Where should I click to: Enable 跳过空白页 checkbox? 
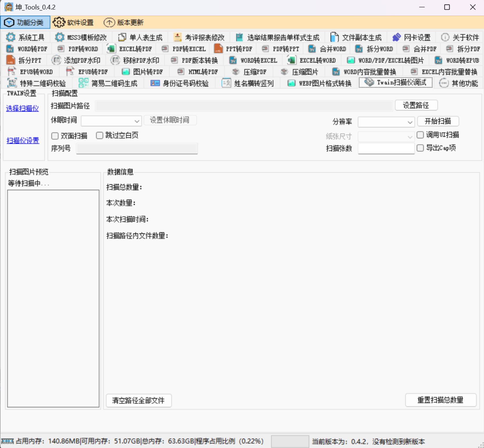click(x=100, y=136)
